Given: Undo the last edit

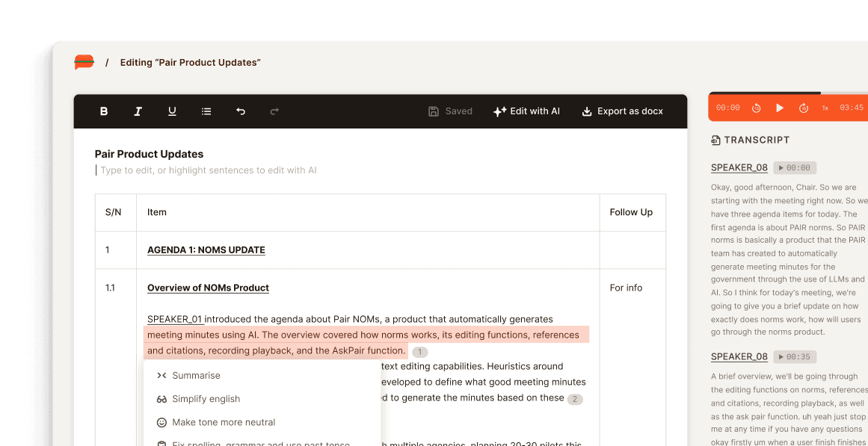Looking at the screenshot, I should point(241,111).
